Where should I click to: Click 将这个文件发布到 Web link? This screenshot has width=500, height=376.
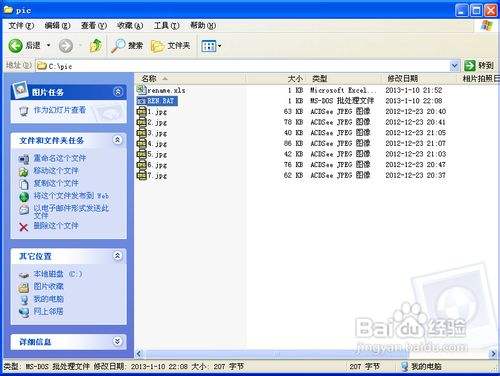pos(71,196)
